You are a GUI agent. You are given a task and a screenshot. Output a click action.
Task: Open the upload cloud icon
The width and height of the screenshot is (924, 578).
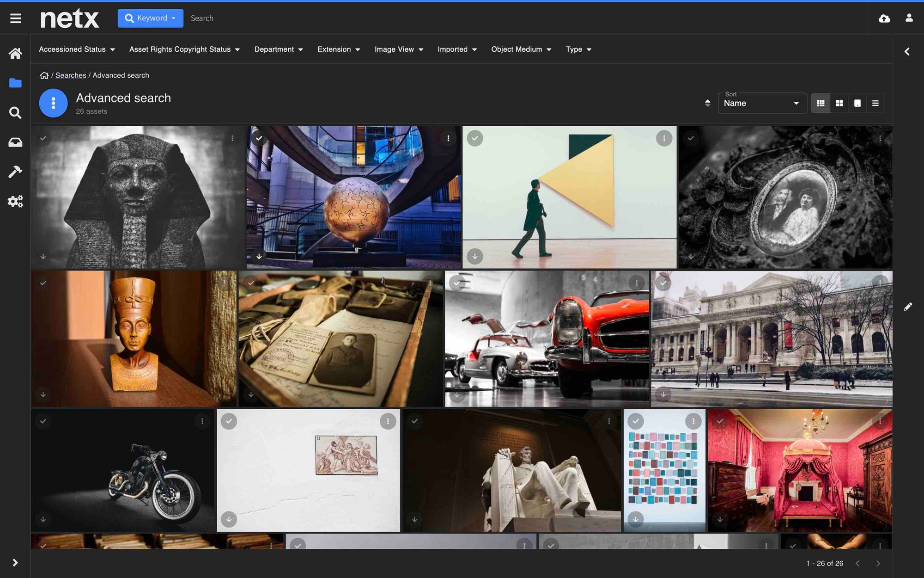pos(884,18)
